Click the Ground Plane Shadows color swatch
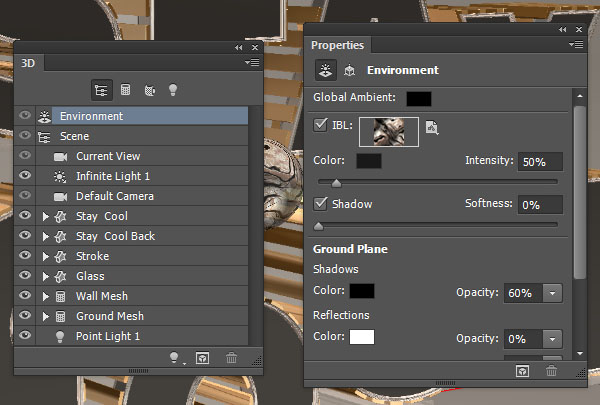600x405 pixels. coord(362,291)
